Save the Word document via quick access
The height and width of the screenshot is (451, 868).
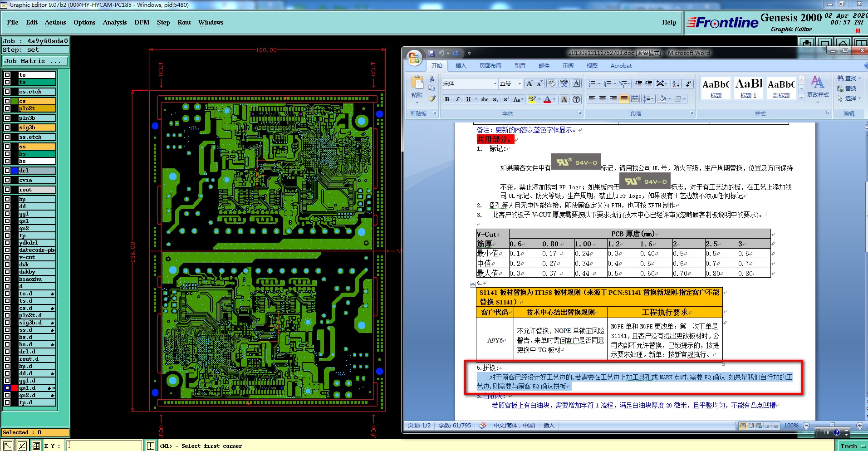click(432, 53)
